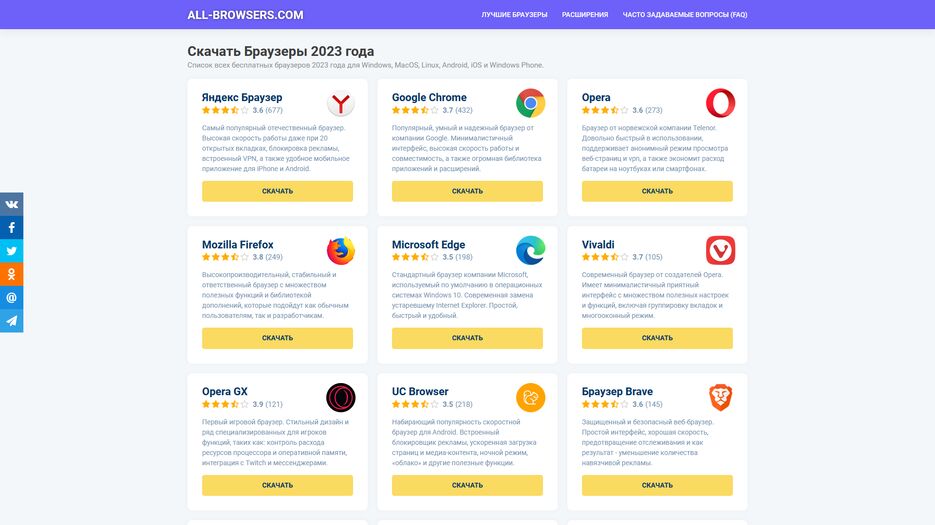This screenshot has height=525, width=935.
Task: Open the UC Browser title link
Action: click(x=420, y=391)
